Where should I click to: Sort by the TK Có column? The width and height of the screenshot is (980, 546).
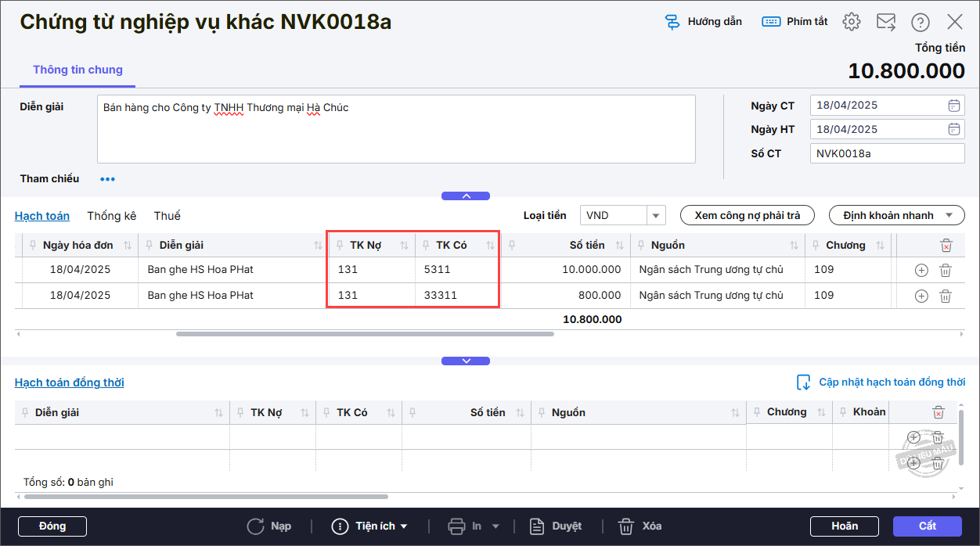point(490,246)
